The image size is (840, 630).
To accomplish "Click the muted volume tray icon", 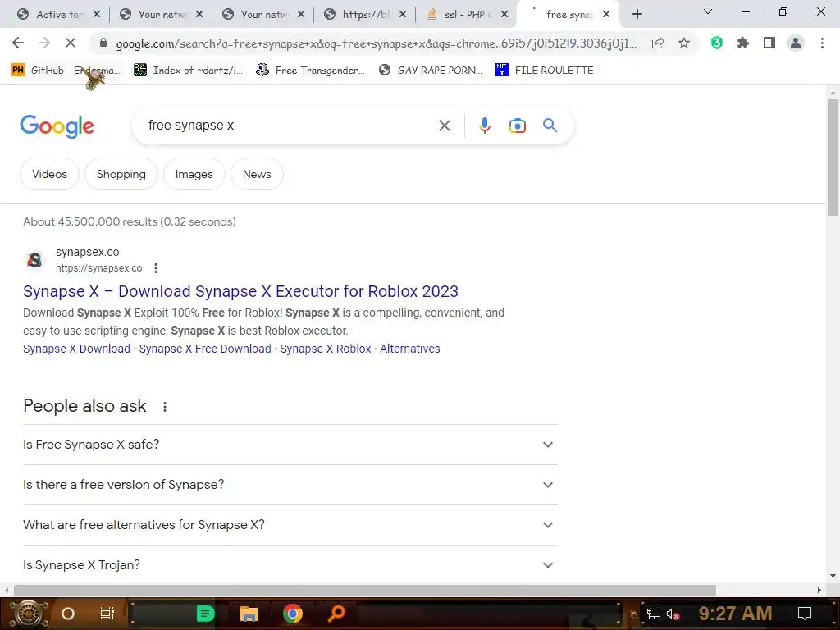I will coord(673,614).
